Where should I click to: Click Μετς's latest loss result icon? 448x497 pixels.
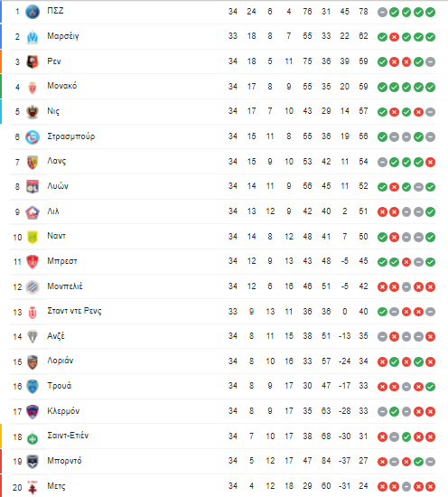[430, 486]
